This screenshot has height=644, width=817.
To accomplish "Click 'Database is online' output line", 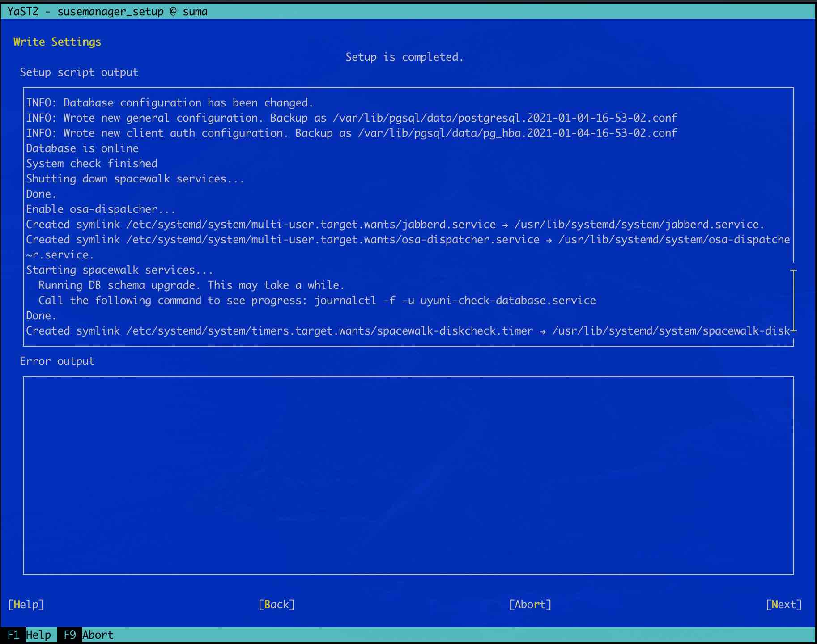I will point(82,148).
